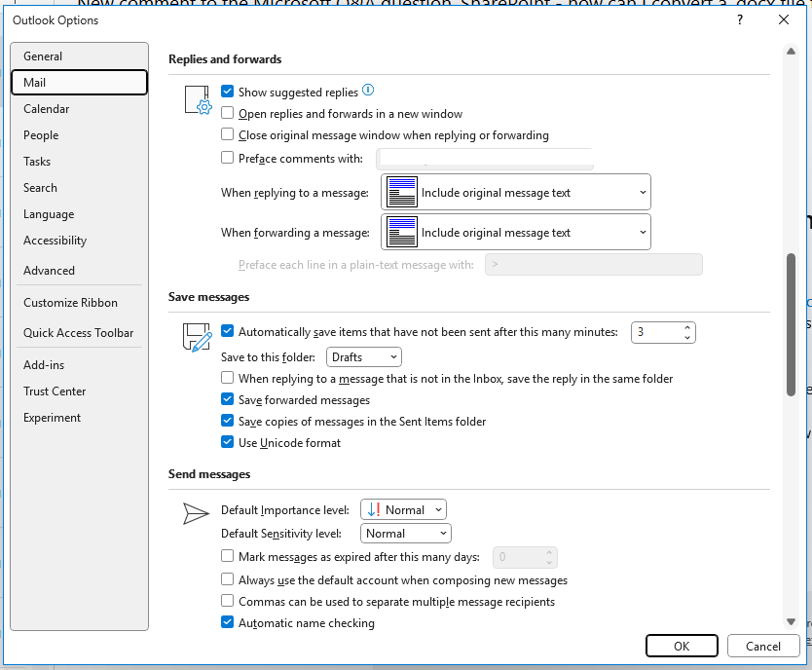
Task: Click the forwarding format preview icon
Action: click(402, 232)
